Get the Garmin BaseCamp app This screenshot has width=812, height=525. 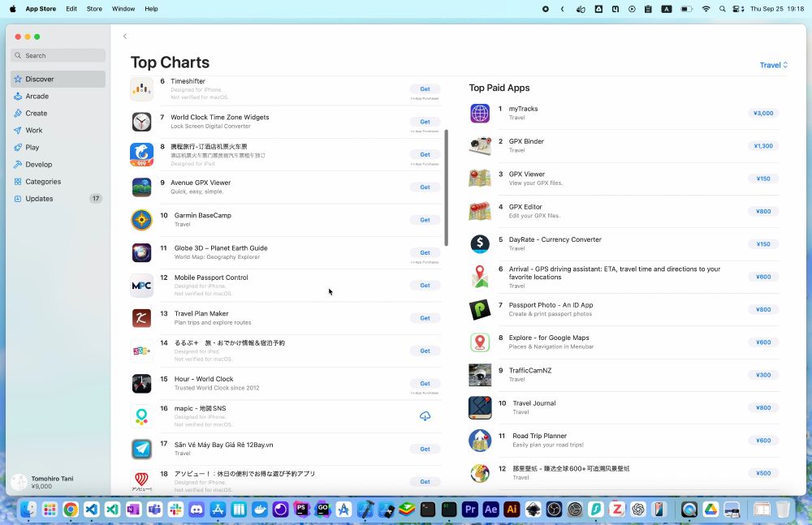(425, 220)
